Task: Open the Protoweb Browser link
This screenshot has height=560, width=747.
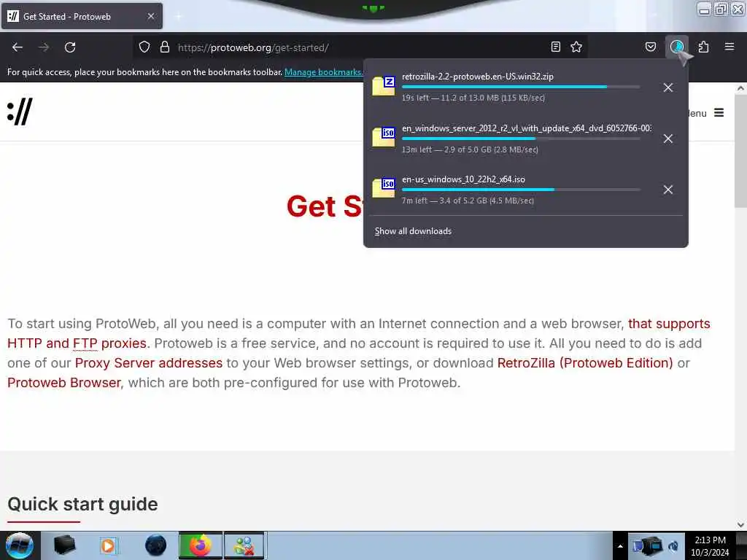Action: (64, 383)
